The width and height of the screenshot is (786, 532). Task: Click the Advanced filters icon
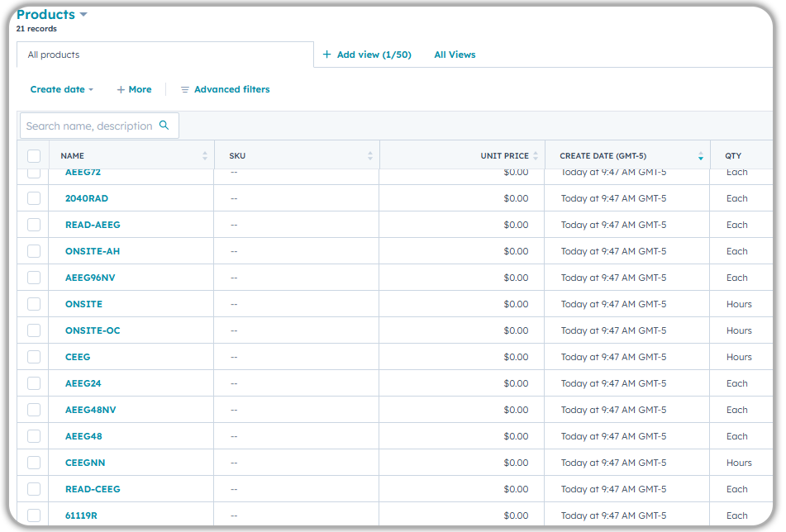click(185, 89)
